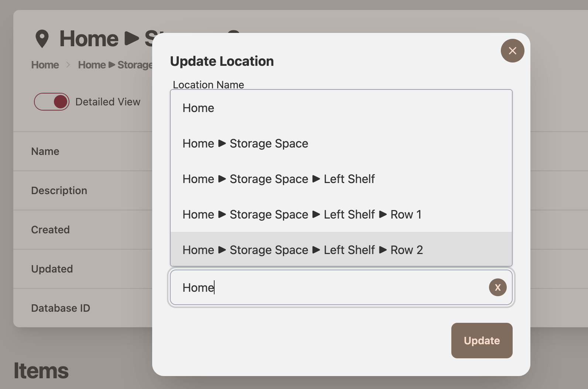588x389 pixels.
Task: Choose the Home option from suggestions
Action: click(198, 108)
